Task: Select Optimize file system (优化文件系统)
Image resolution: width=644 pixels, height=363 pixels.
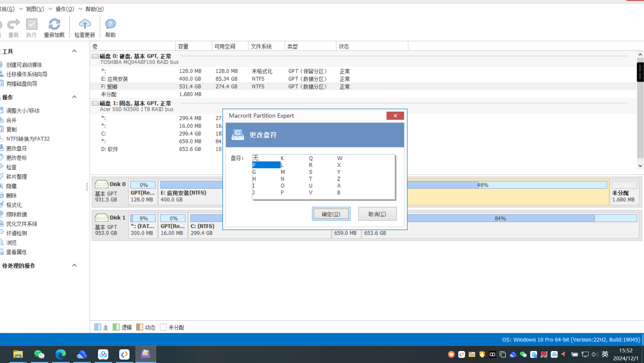Action: pos(22,224)
